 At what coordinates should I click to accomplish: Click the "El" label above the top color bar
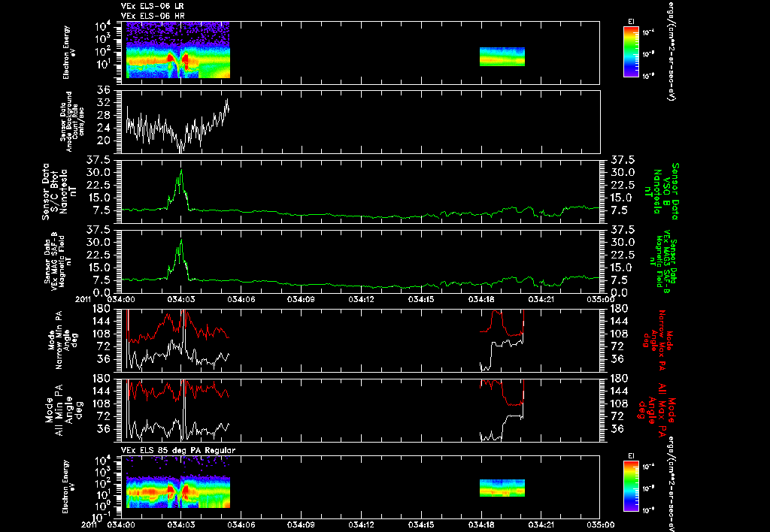pos(631,22)
